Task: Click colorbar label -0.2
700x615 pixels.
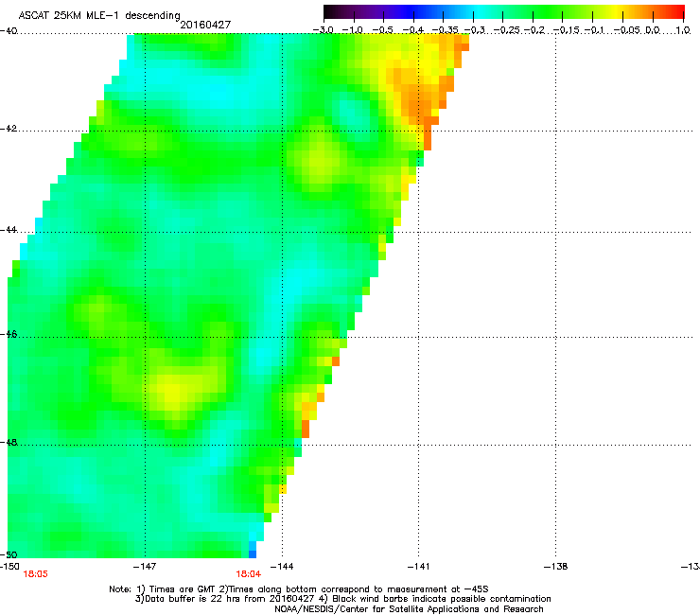Action: tap(534, 30)
